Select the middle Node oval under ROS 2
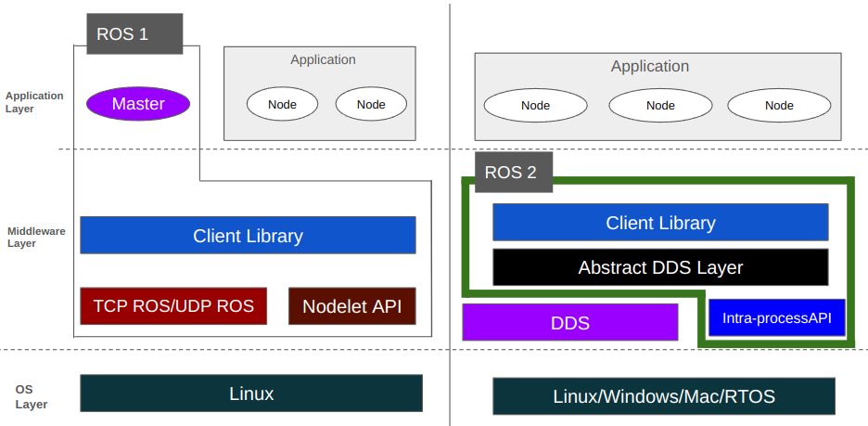Image resolution: width=868 pixels, height=426 pixels. (660, 105)
